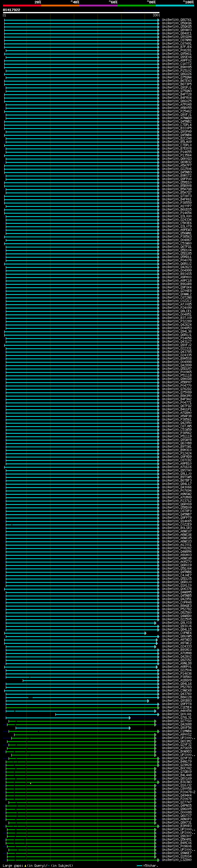The height and width of the screenshot is (868, 197).
Task: Click hit label UniRef100_C1MNB4
Action: pyautogui.click(x=176, y=731)
